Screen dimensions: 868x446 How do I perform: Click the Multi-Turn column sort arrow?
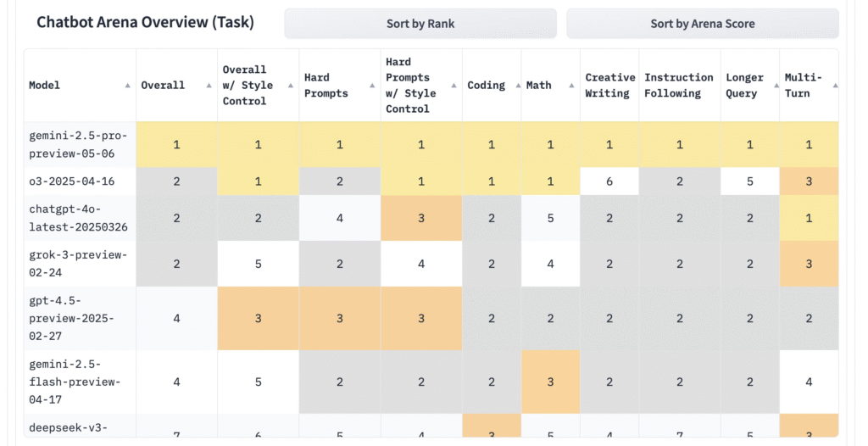(x=834, y=85)
